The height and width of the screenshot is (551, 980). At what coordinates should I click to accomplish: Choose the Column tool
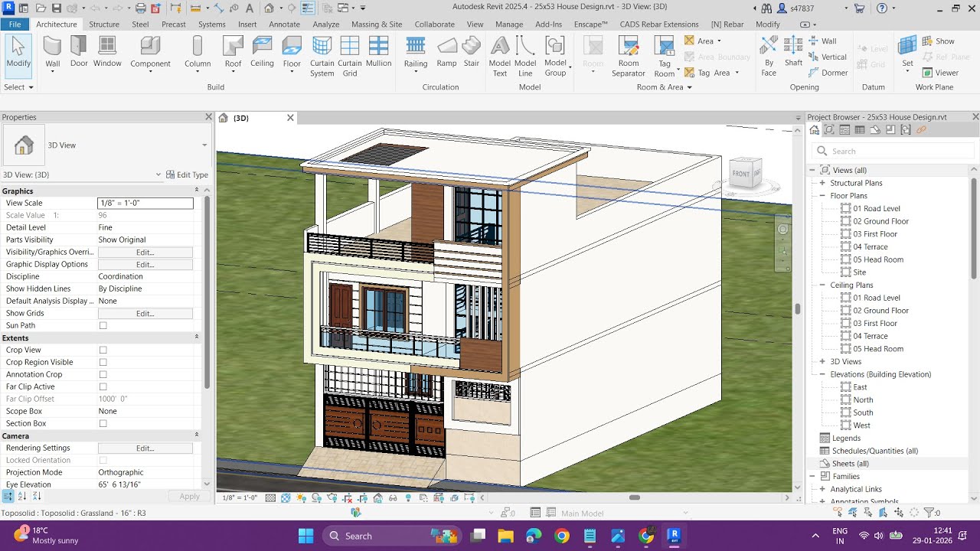[x=198, y=54]
